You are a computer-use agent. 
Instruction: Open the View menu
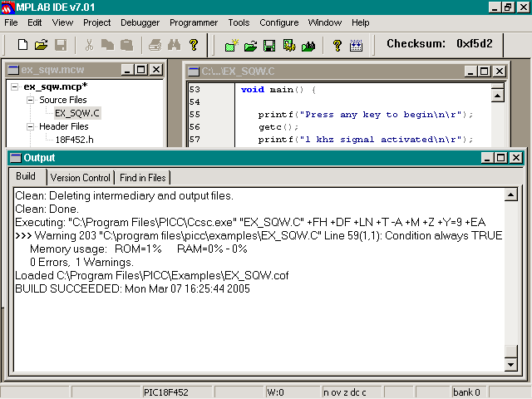[x=62, y=22]
